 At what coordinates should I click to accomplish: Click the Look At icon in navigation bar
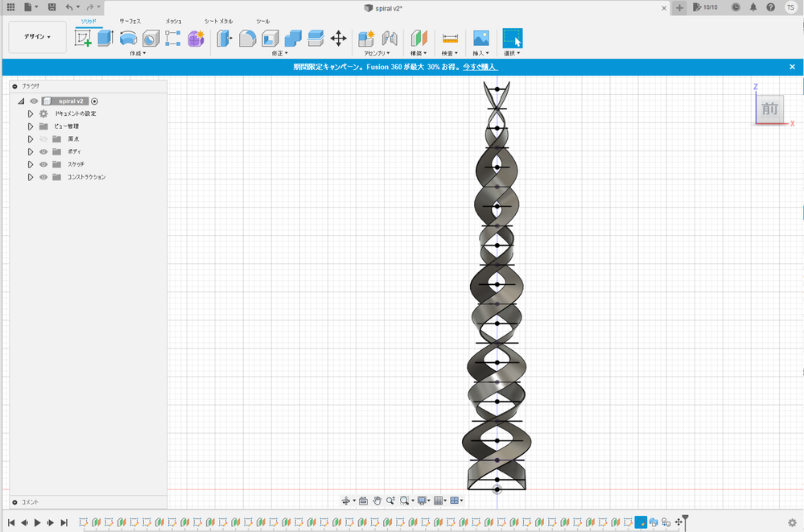point(363,501)
